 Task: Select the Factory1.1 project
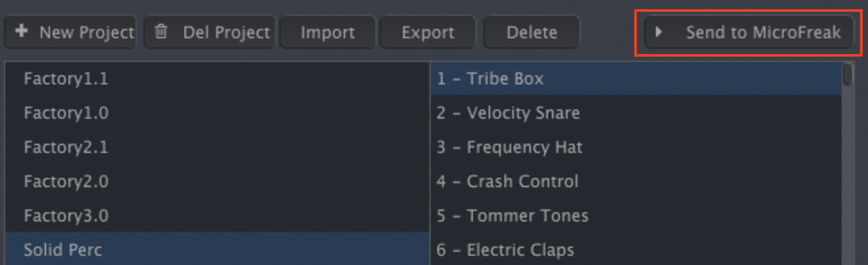pyautogui.click(x=217, y=78)
